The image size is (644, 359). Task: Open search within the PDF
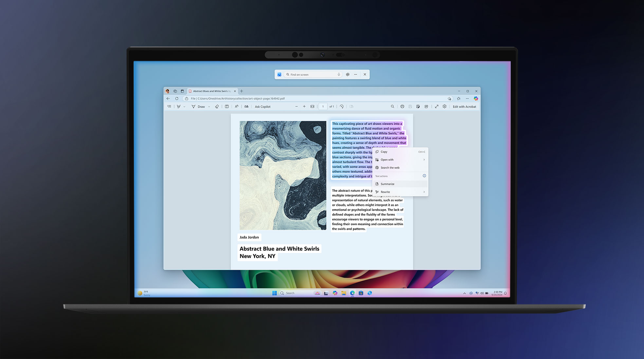click(393, 106)
